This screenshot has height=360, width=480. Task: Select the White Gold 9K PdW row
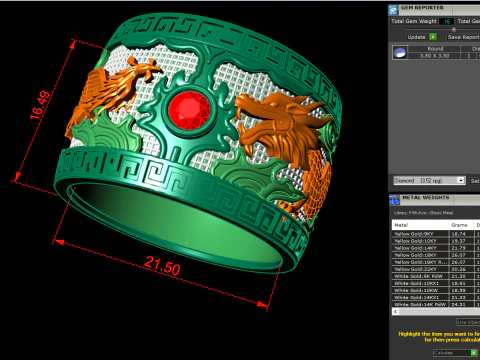pyautogui.click(x=436, y=276)
